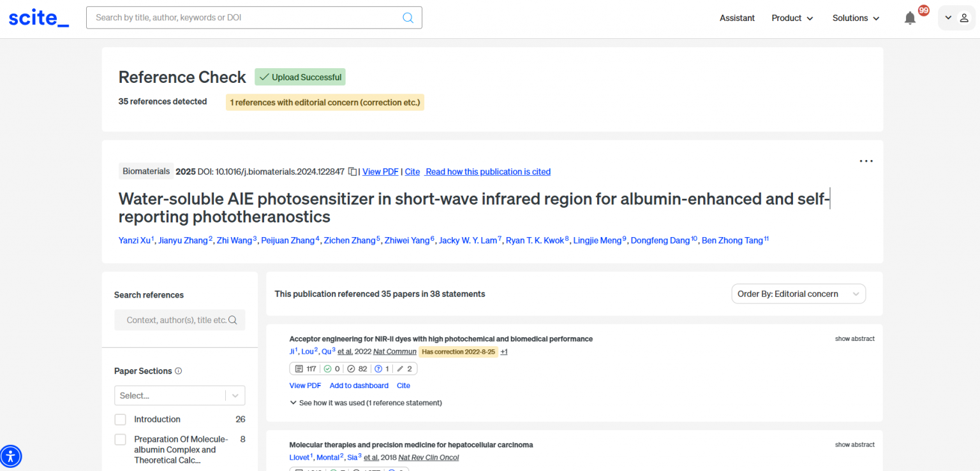Copy the DOI with the copy icon
This screenshot has height=471, width=980.
(352, 171)
